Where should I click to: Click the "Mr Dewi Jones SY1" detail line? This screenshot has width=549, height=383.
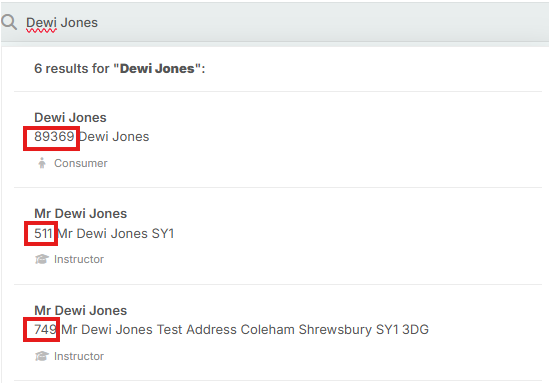(116, 234)
